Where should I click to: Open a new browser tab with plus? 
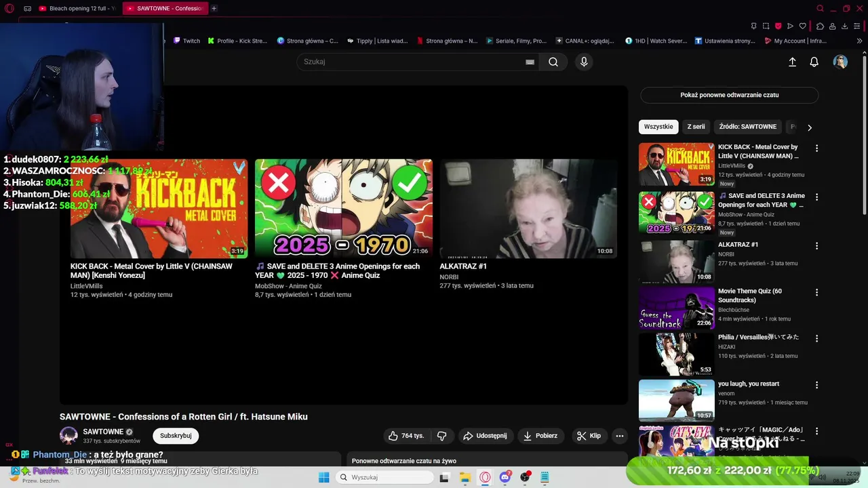(x=214, y=9)
